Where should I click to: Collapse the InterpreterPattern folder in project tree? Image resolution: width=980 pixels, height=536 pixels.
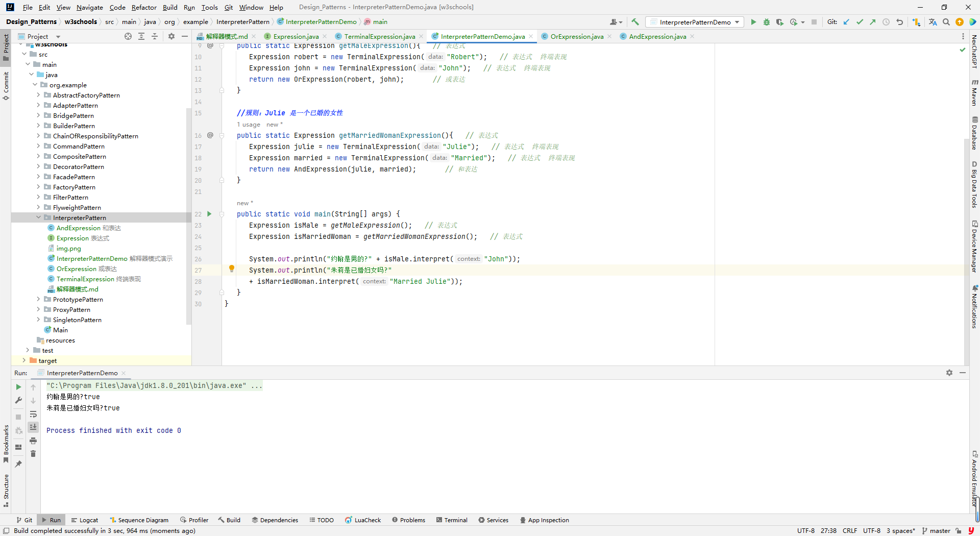pos(38,218)
